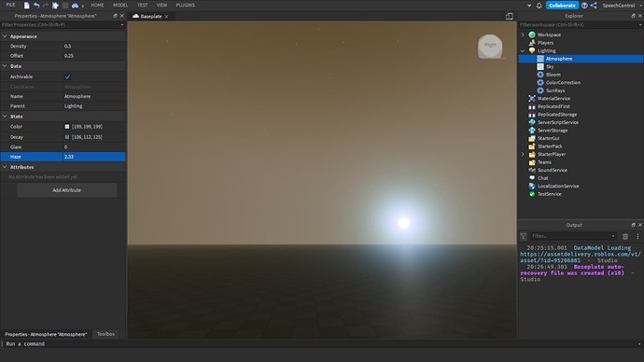Click the Color property swatch
This screenshot has width=644, height=362.
point(67,127)
